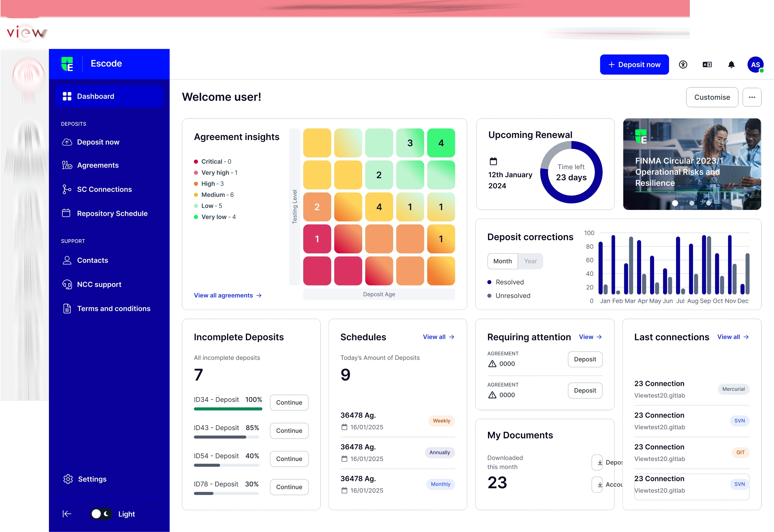Select heatmap cell showing 3
Screen dimensions: 774x532
[x=410, y=143]
